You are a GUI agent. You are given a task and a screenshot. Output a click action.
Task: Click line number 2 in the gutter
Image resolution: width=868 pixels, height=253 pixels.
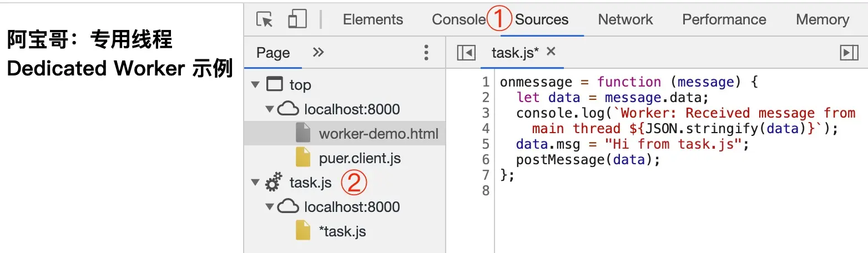486,98
